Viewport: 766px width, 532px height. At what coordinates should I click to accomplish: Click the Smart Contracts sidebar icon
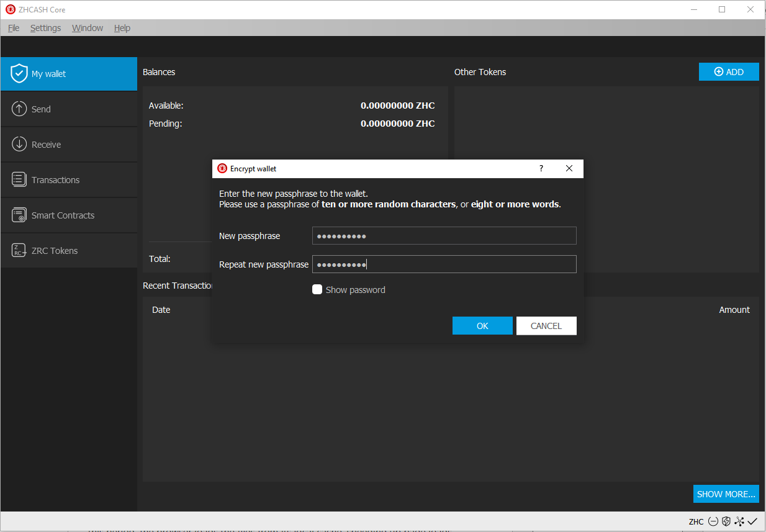tap(19, 215)
